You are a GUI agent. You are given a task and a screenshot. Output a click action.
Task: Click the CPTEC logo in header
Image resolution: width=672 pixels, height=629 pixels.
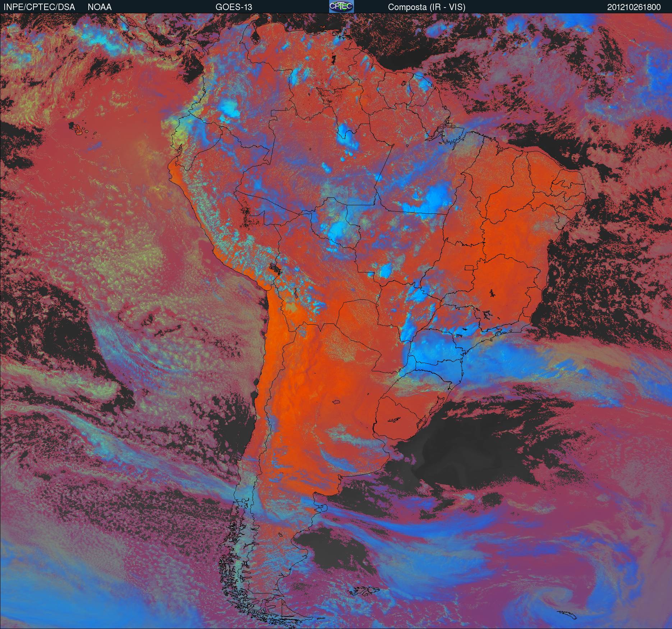pos(341,6)
